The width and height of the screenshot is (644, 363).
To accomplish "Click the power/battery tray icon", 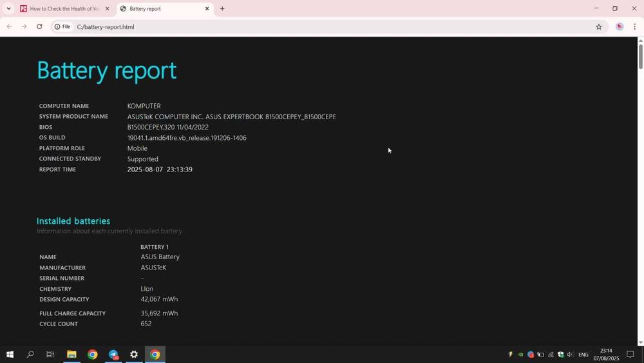I will coord(510,355).
